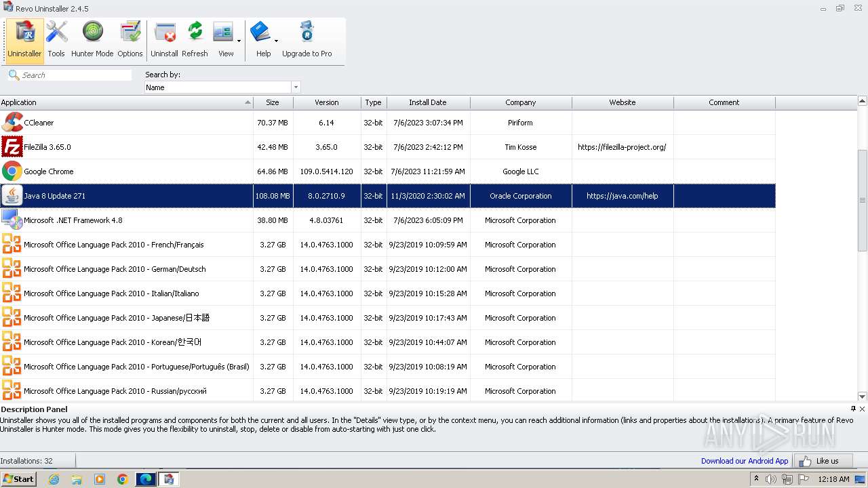Open Chrome from the taskbar
Screen dimensions: 868x488
click(123, 479)
